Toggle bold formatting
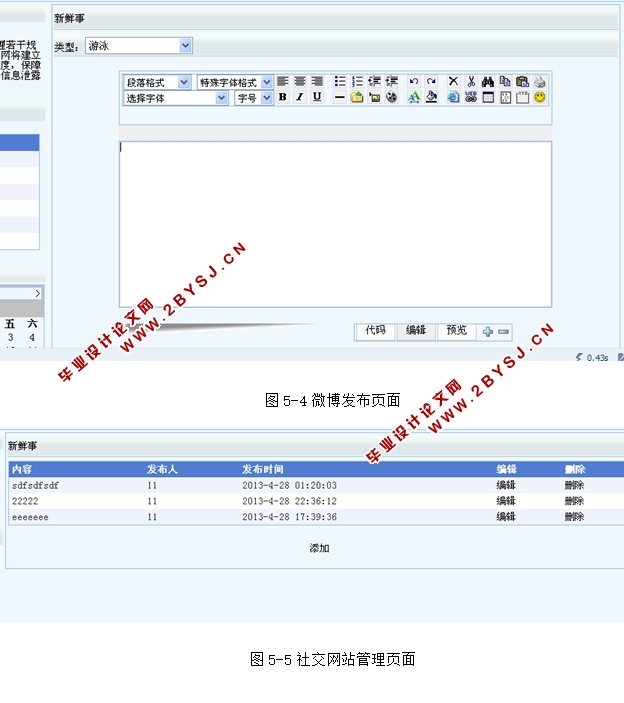The height and width of the screenshot is (703, 624). pos(282,97)
